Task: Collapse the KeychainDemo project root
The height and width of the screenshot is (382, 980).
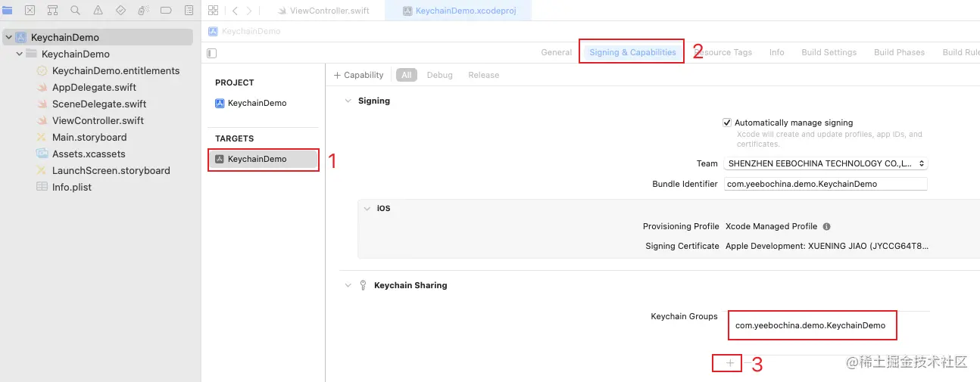Action: click(x=8, y=37)
